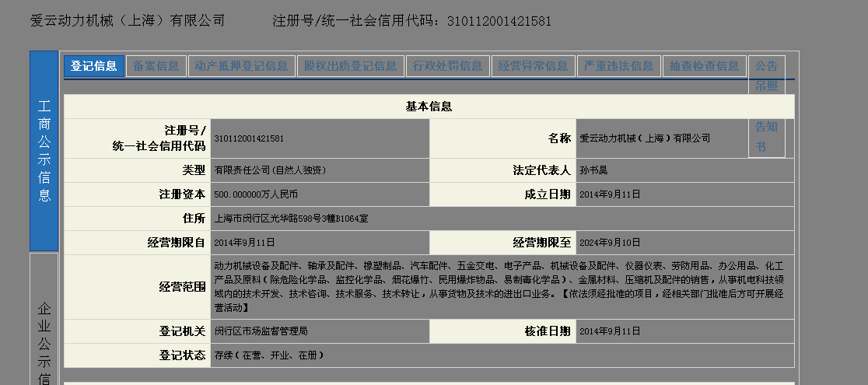
Task: Click the 严重违法信息 tab
Action: tap(618, 66)
